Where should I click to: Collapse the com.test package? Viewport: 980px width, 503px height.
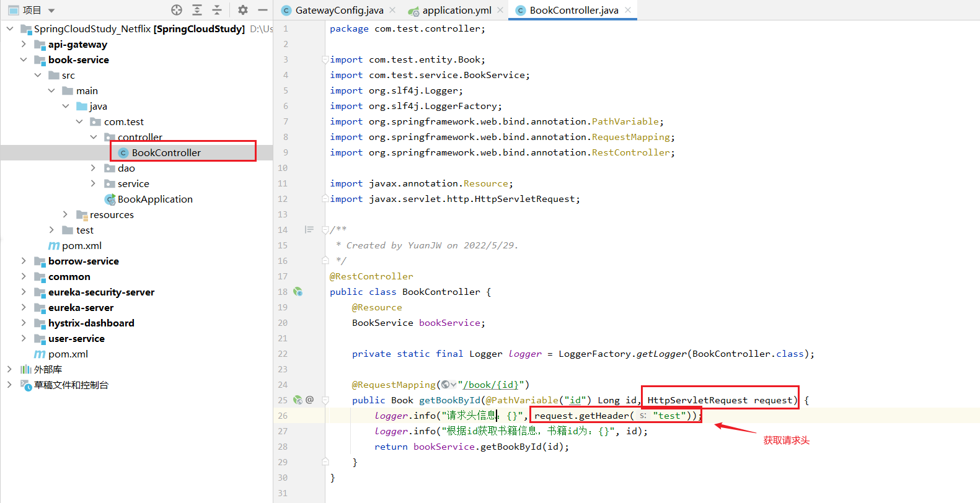tap(79, 121)
